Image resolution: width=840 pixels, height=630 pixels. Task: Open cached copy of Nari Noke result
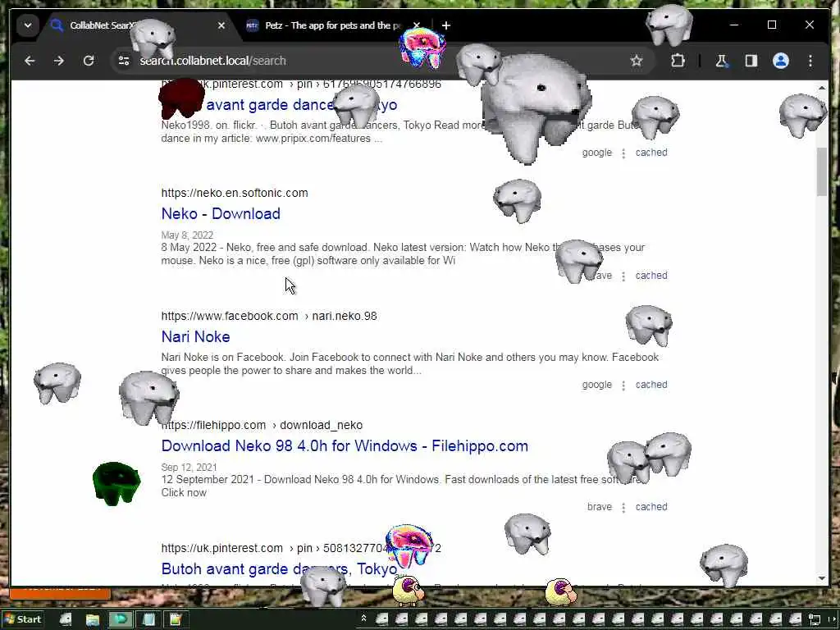(x=651, y=385)
